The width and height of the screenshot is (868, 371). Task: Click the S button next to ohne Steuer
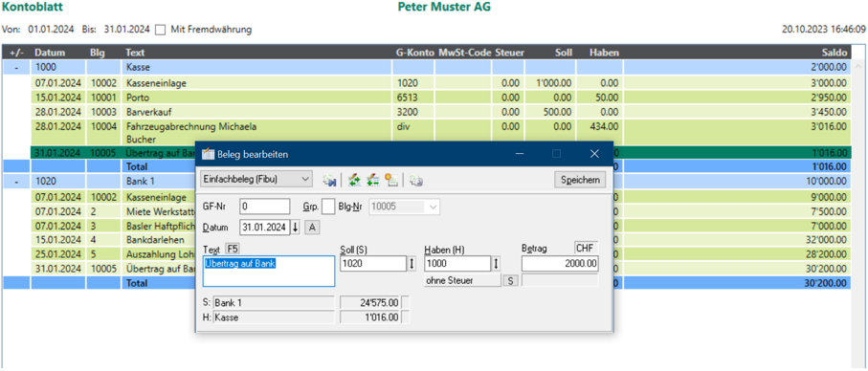point(510,281)
